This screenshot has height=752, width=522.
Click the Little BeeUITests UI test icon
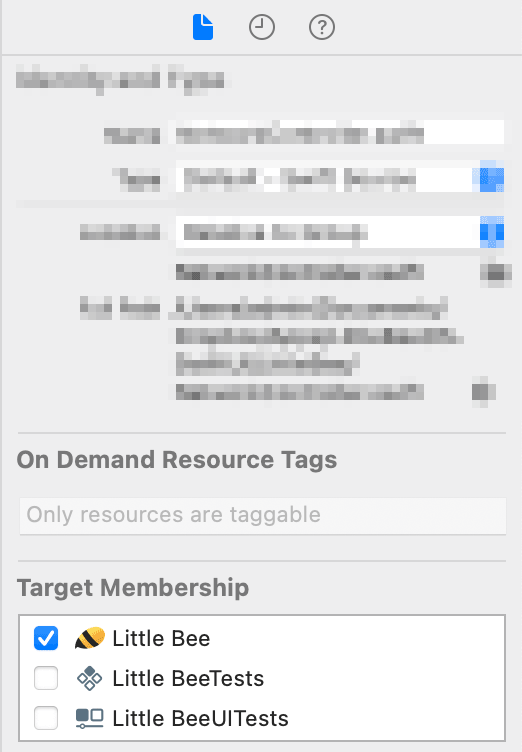coord(90,718)
